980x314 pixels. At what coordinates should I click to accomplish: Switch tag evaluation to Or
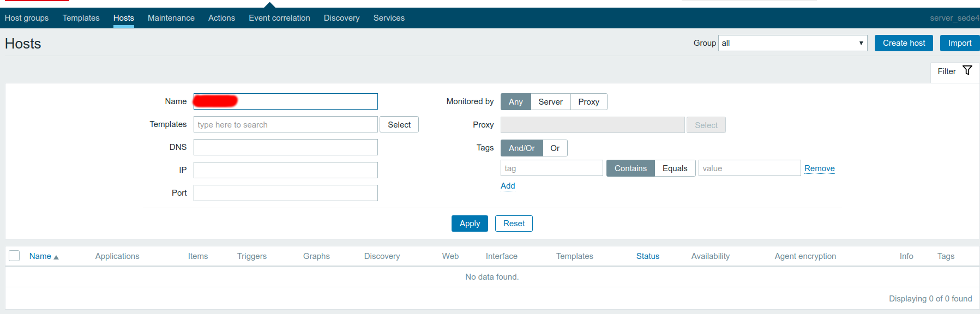click(555, 148)
